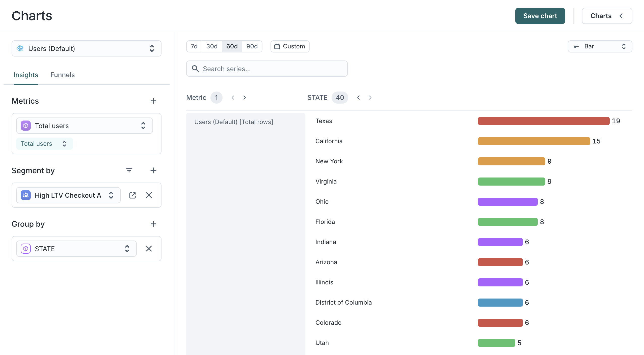The width and height of the screenshot is (644, 355).
Task: Open the Users (Default) dataset dropdown
Action: point(87,48)
